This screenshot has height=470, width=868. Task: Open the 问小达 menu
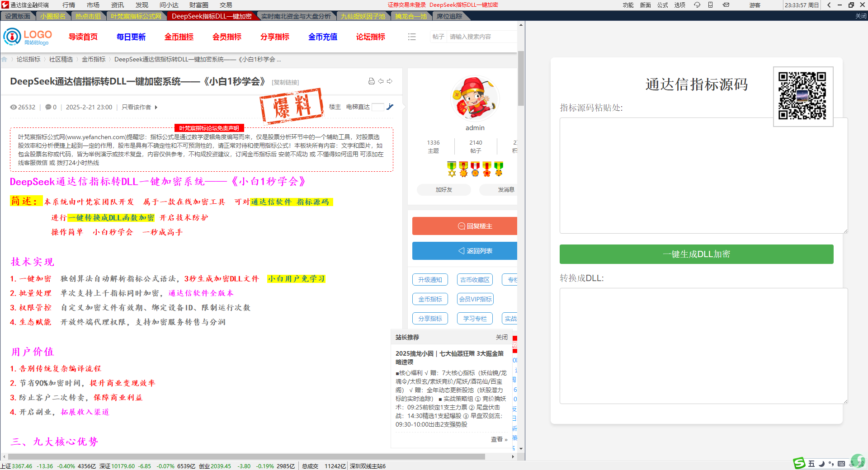click(x=169, y=5)
